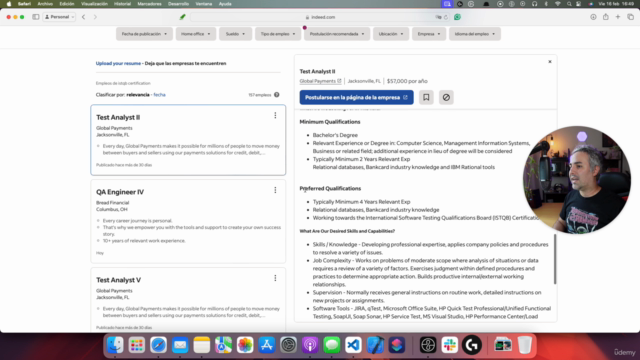
Task: Expand Postulación recomendada filter
Action: (337, 34)
